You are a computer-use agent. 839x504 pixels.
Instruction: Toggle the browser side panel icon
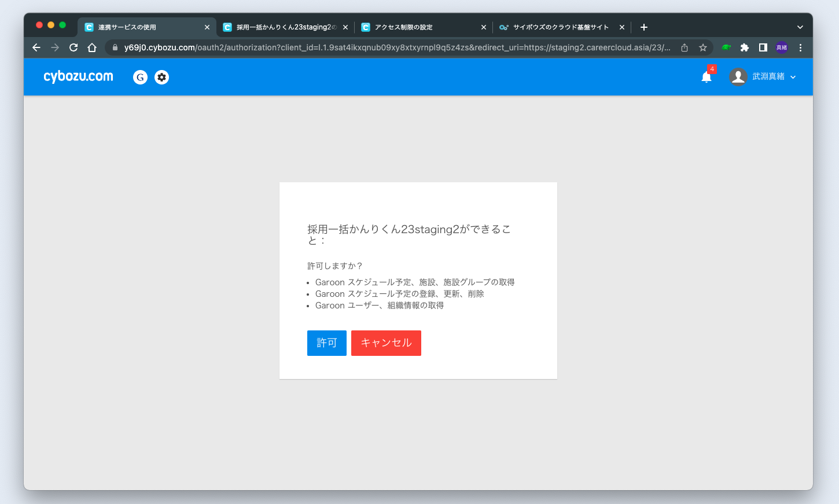tap(763, 47)
